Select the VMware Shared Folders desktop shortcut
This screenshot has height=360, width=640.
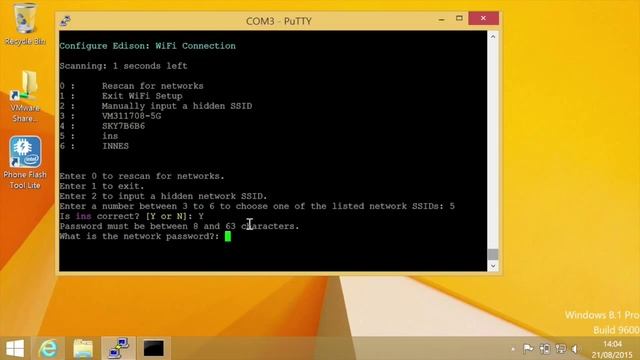click(25, 96)
